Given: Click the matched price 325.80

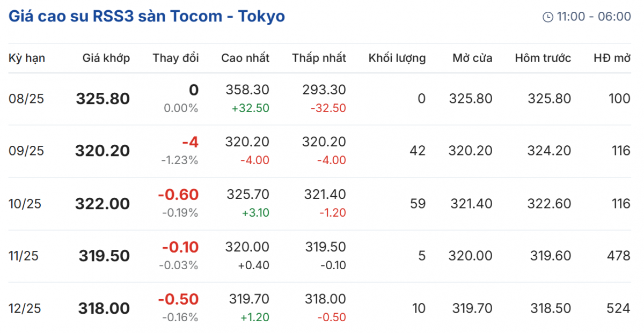Looking at the screenshot, I should click(103, 99).
